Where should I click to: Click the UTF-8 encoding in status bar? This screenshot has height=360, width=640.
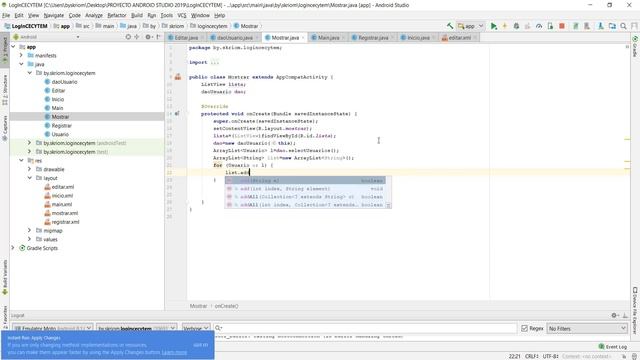click(550, 356)
